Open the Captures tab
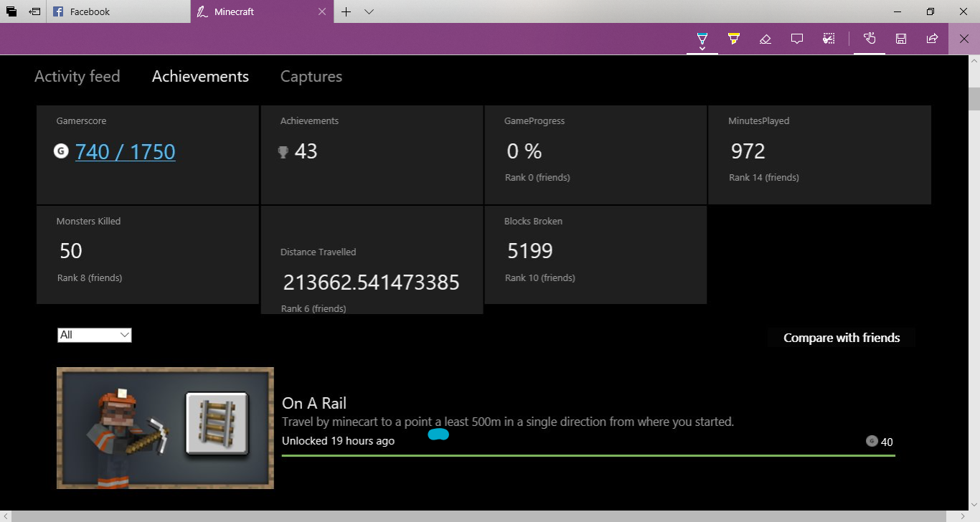The image size is (980, 522). click(x=311, y=77)
